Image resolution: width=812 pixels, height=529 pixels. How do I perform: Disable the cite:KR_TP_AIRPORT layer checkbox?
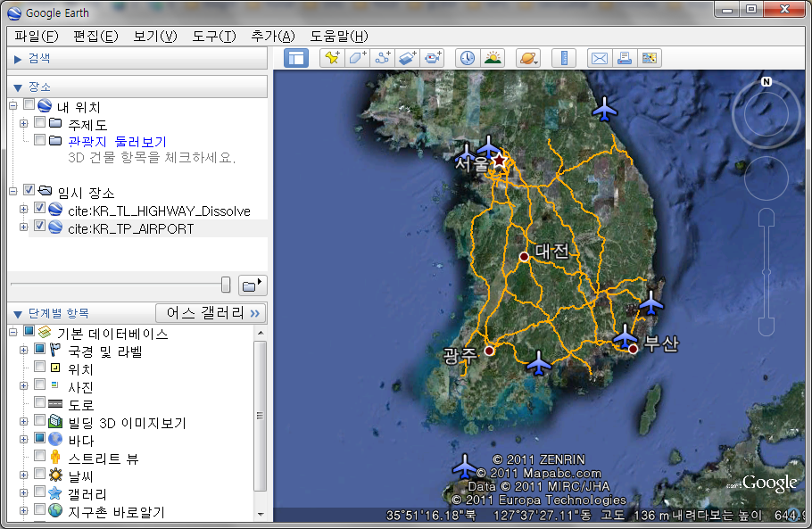pos(37,226)
